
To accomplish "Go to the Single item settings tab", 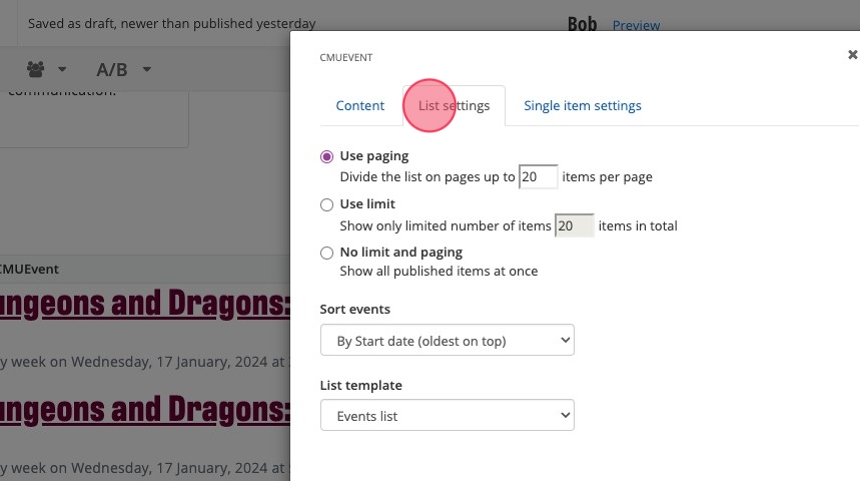I will click(582, 106).
